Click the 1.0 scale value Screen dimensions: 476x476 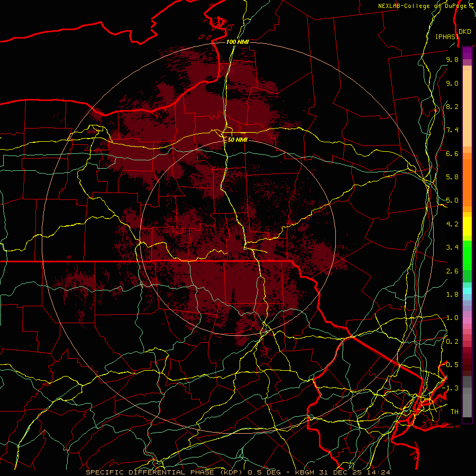(x=452, y=318)
